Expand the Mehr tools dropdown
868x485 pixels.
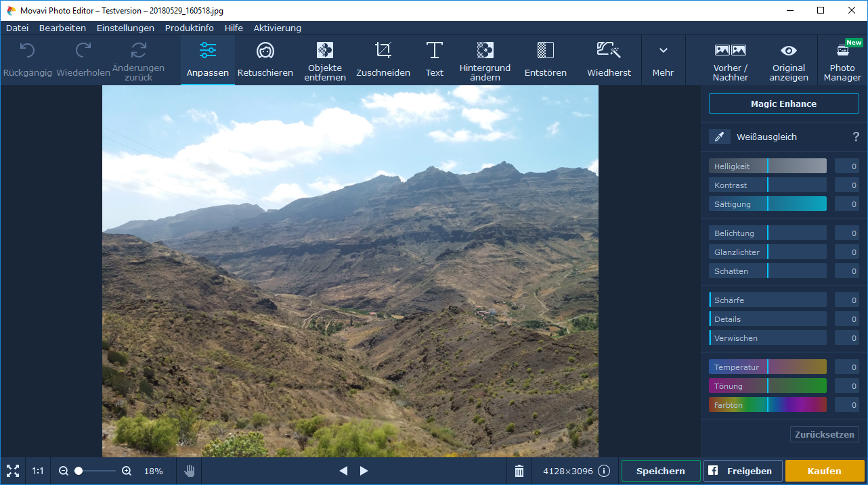(x=664, y=60)
